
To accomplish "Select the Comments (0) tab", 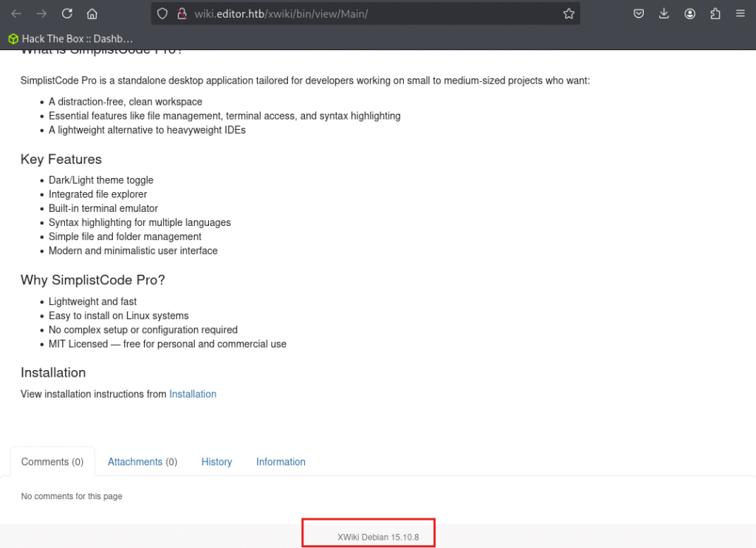I will pos(52,462).
